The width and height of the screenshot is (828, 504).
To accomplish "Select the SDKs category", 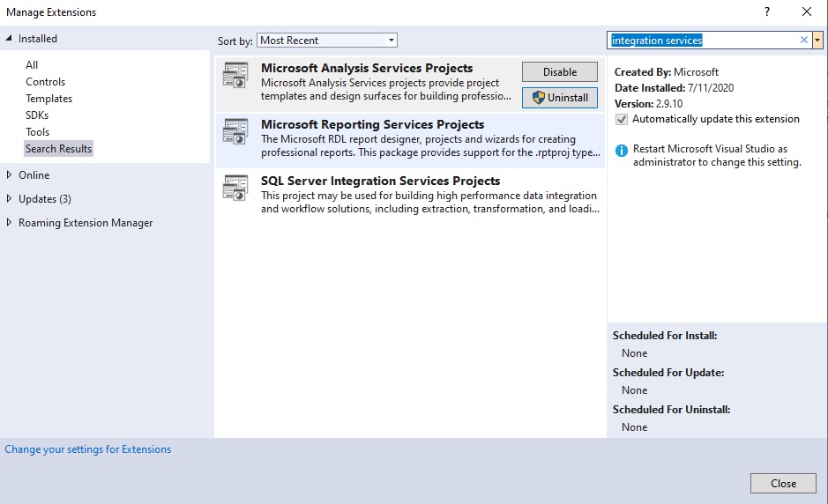I will tap(37, 115).
